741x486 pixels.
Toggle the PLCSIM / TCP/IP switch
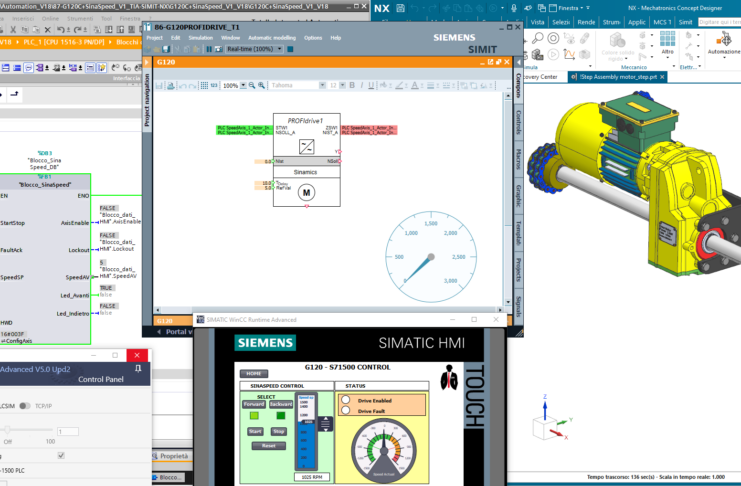tap(25, 406)
